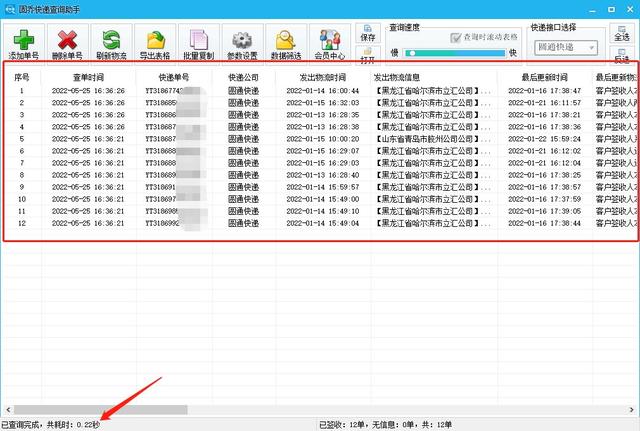Click the 查询速度 speed slider handle

click(412, 53)
